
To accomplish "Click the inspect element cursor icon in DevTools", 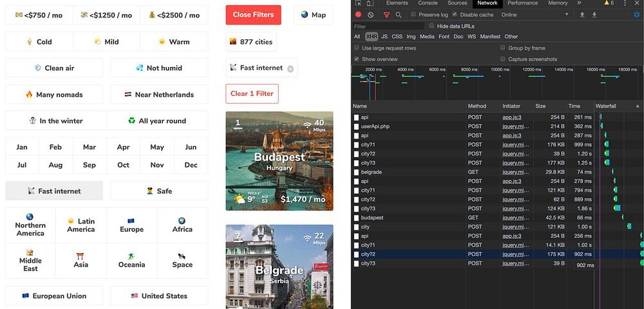I will 358,3.
